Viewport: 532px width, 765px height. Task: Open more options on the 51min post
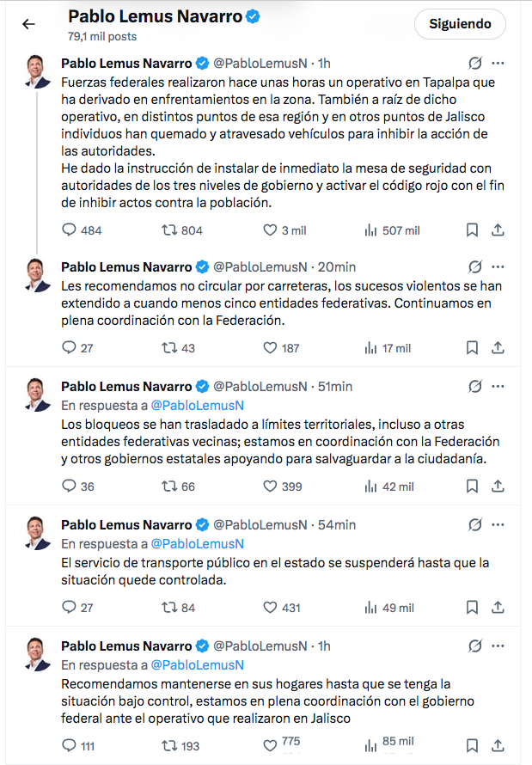tap(498, 387)
